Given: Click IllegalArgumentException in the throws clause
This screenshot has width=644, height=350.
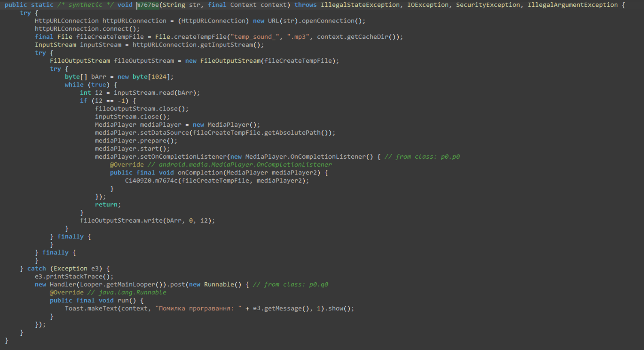Looking at the screenshot, I should 572,5.
